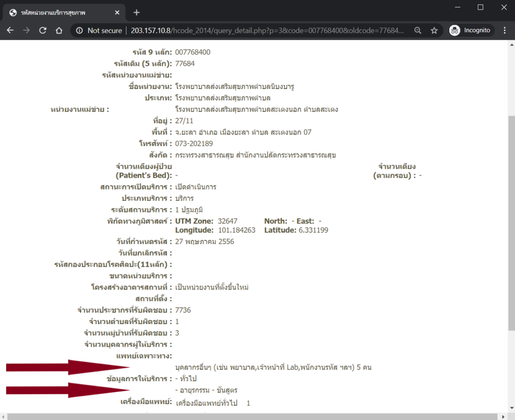Click the horizontal scrollbar at the bottom
The width and height of the screenshot is (515, 420).
pos(251,416)
